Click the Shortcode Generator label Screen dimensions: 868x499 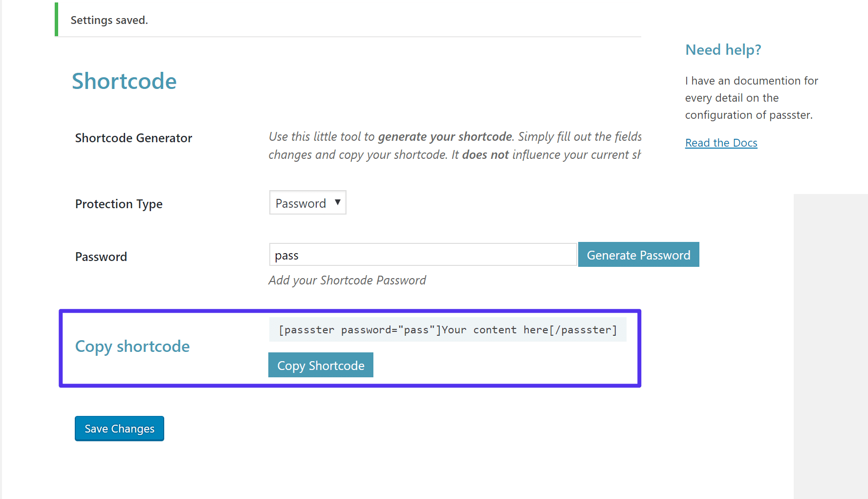point(133,138)
